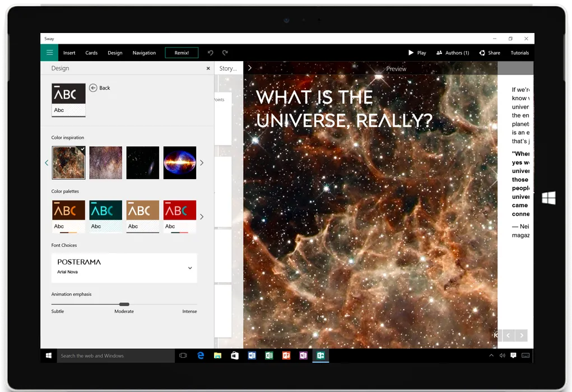Viewport: 572px width, 392px height.
Task: Click the Remix! button
Action: point(181,53)
